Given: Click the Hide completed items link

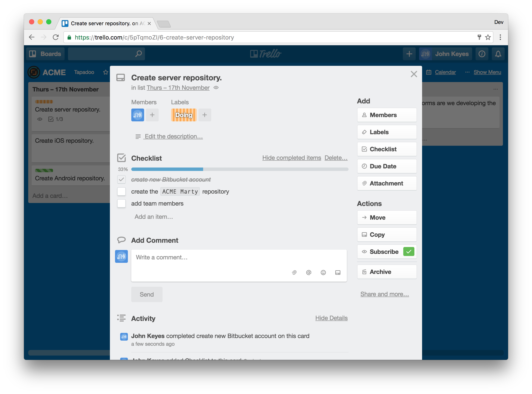Looking at the screenshot, I should 291,158.
